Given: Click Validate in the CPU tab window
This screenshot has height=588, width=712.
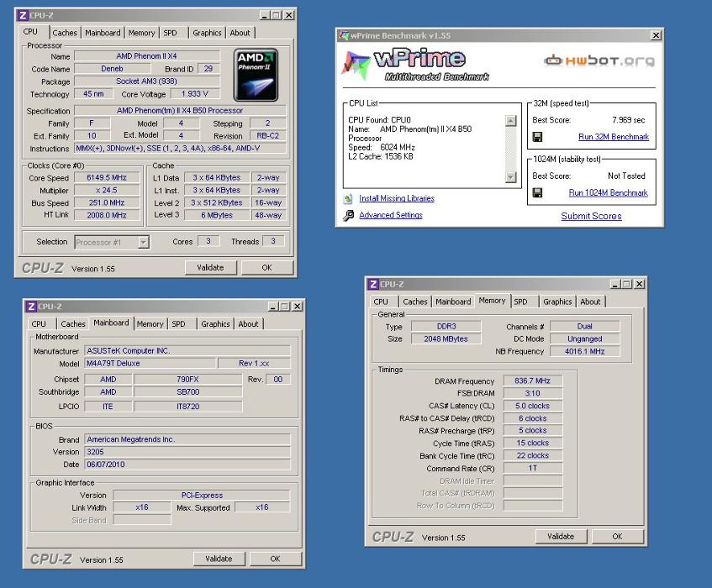Looking at the screenshot, I should tap(211, 268).
